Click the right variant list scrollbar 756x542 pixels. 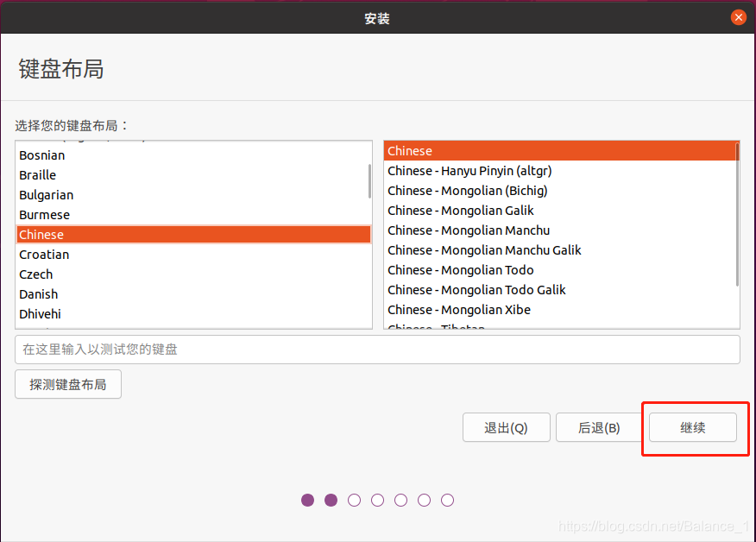(737, 215)
